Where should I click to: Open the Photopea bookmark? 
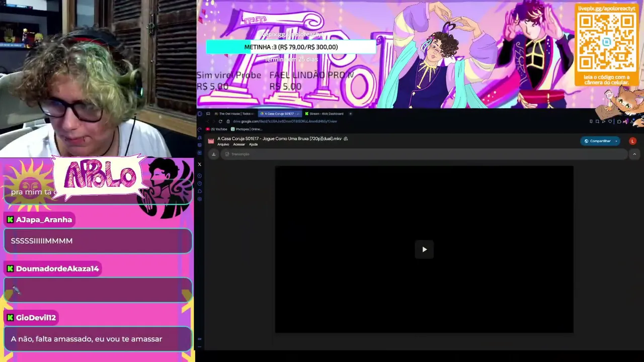click(247, 129)
